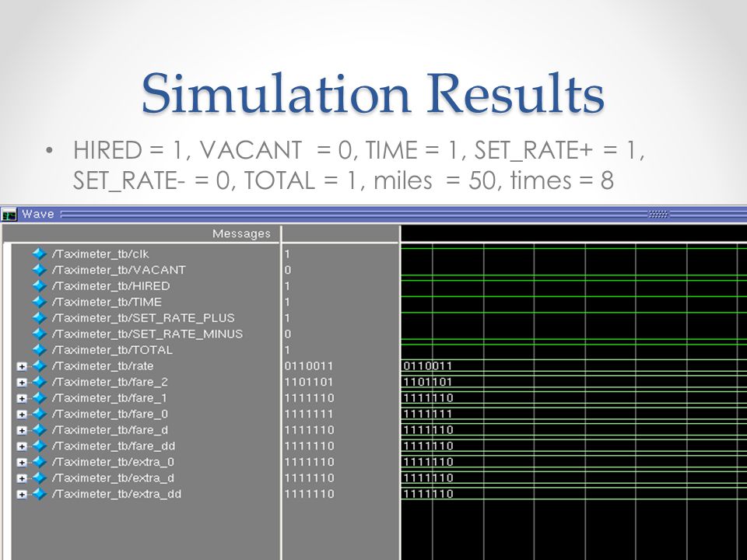This screenshot has height=560, width=747.
Task: Click the diamond icon for /Taximeter_tb/extra_dd
Action: (x=39, y=494)
